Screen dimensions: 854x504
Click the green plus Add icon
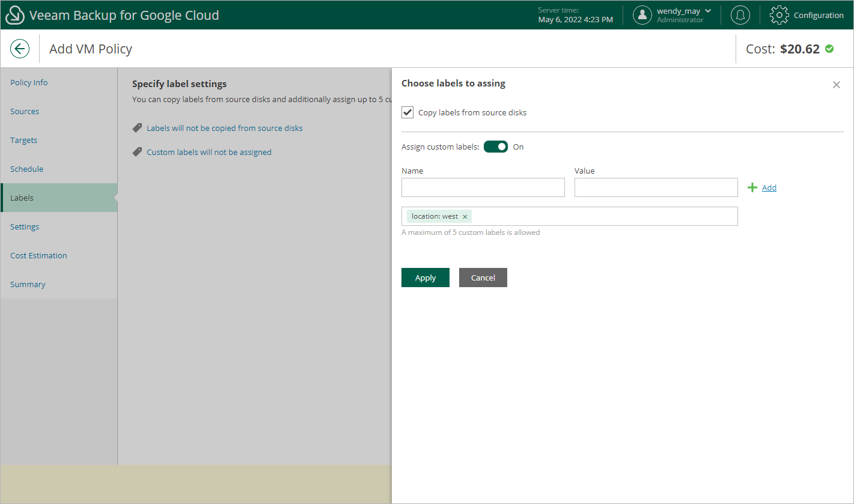[752, 187]
